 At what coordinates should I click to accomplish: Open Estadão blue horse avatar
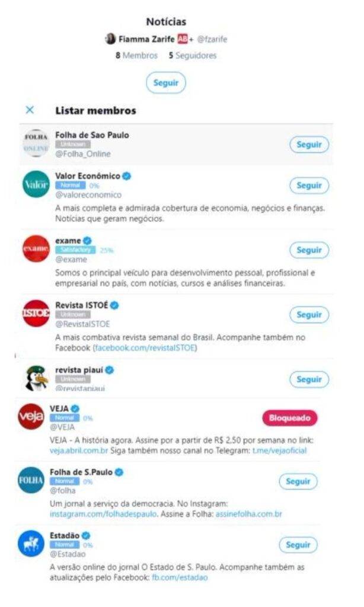(x=31, y=544)
